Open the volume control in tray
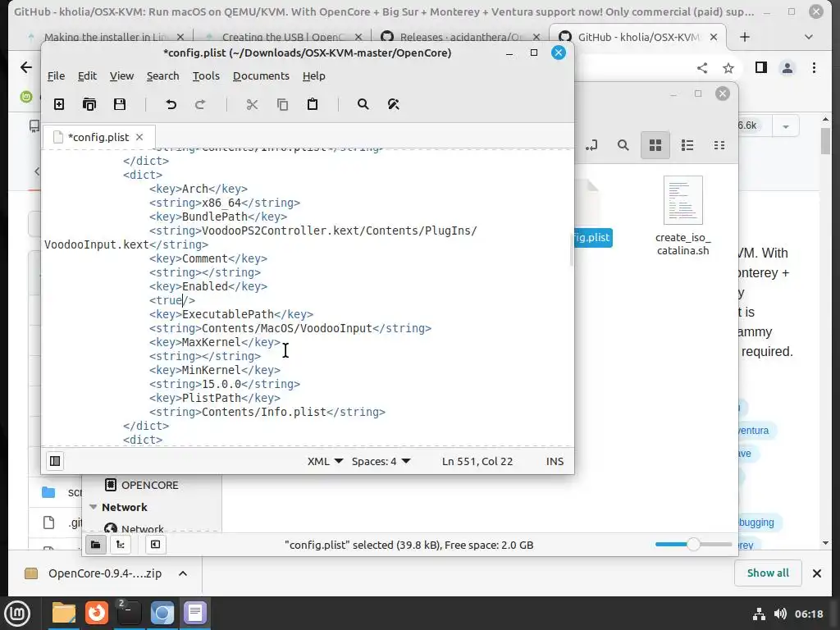The height and width of the screenshot is (630, 840). [x=780, y=614]
